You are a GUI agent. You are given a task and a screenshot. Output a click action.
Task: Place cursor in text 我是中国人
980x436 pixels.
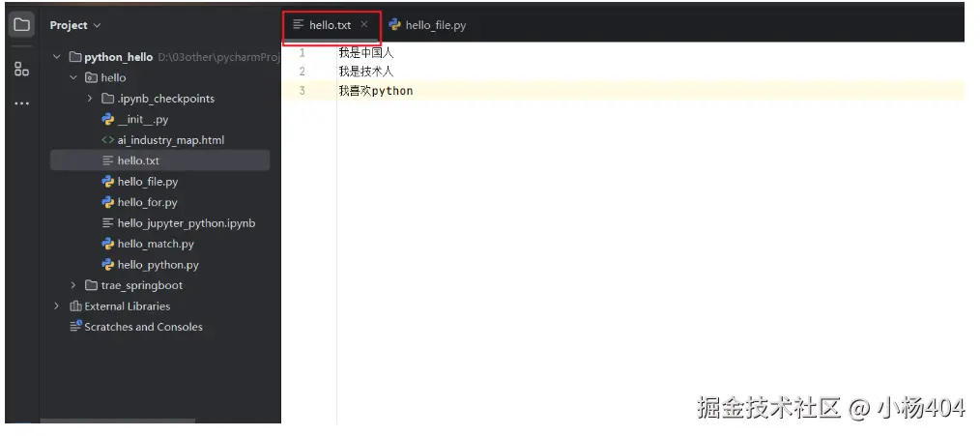click(x=366, y=53)
